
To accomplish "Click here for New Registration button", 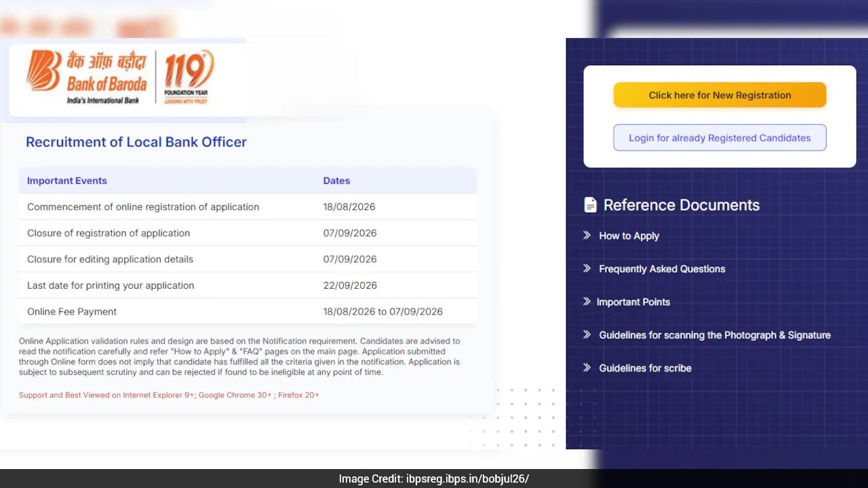I will coord(719,95).
